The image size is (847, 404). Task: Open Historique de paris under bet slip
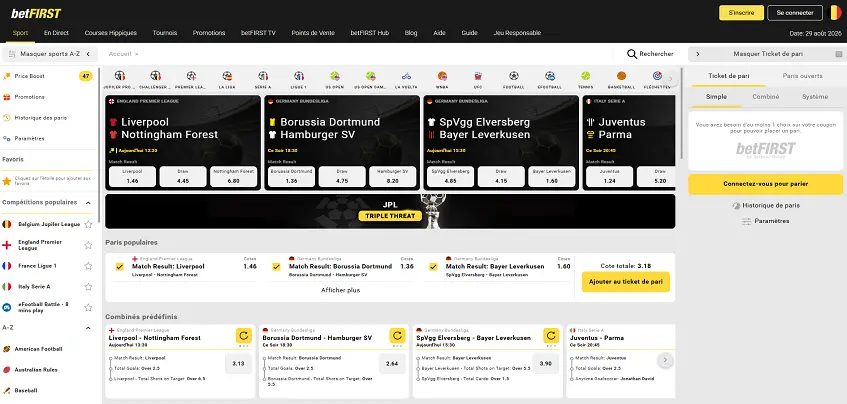[765, 205]
